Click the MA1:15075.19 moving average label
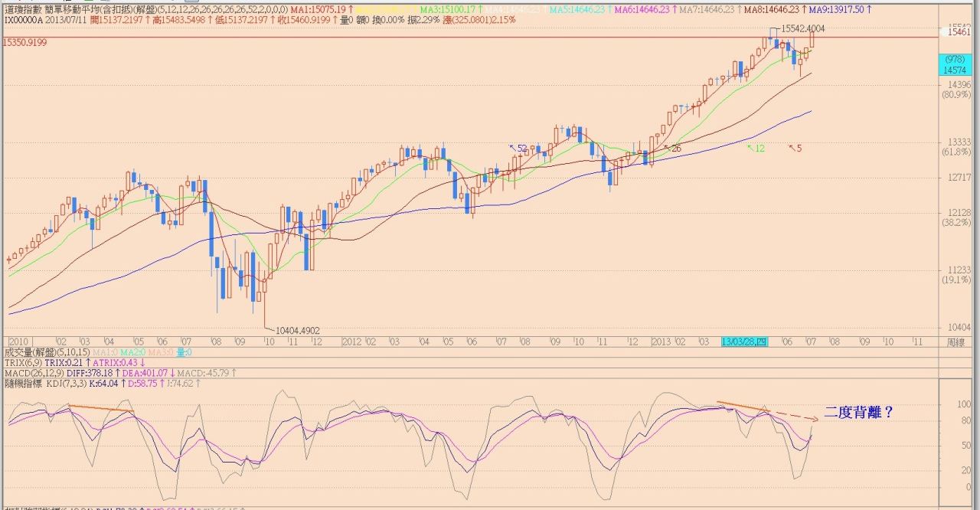980x510 pixels. (323, 10)
